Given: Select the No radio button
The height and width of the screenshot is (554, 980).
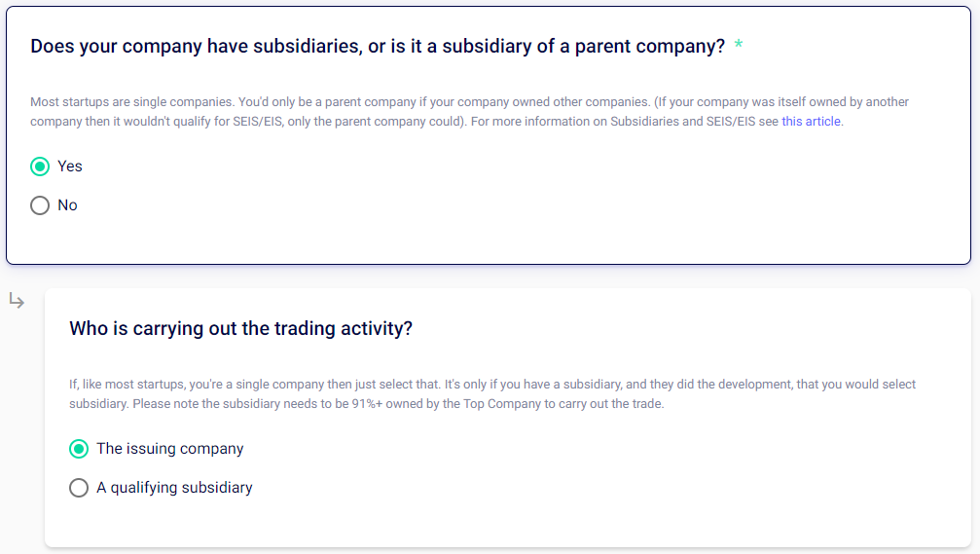Looking at the screenshot, I should click(40, 205).
